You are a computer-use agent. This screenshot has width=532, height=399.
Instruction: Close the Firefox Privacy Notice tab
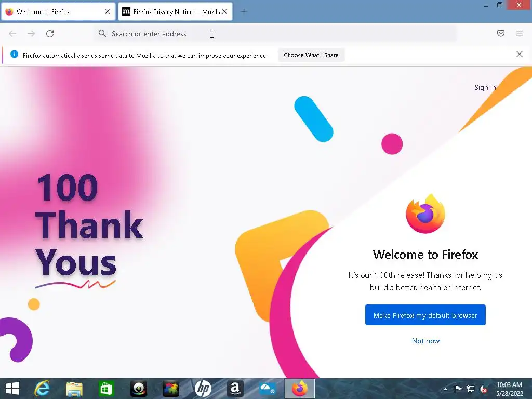coord(224,11)
